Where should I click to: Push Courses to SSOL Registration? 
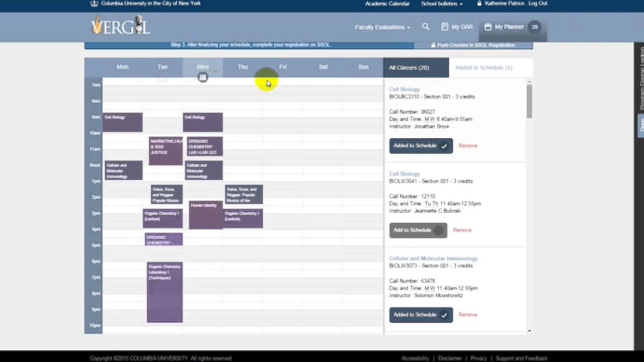pos(473,45)
